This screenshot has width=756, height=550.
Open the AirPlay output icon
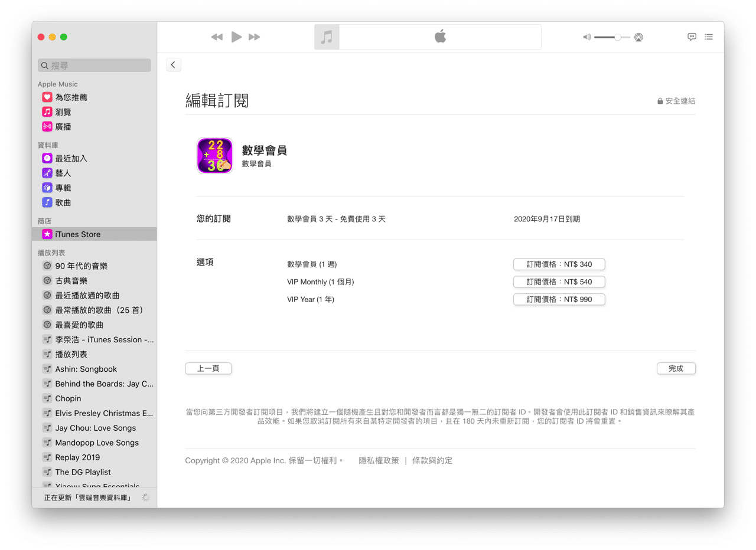pos(638,37)
